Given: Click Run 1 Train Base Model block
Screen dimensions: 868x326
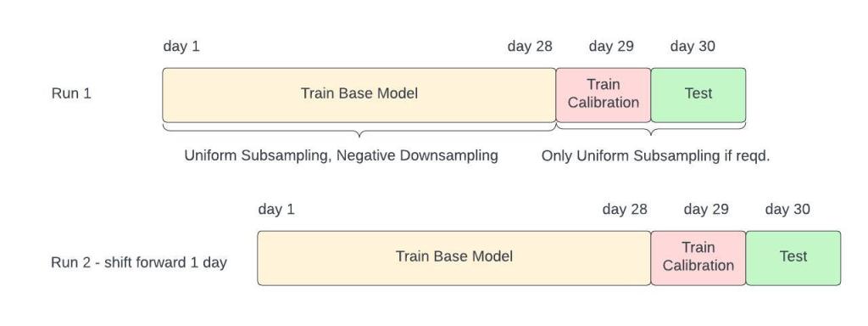Looking at the screenshot, I should point(359,95).
